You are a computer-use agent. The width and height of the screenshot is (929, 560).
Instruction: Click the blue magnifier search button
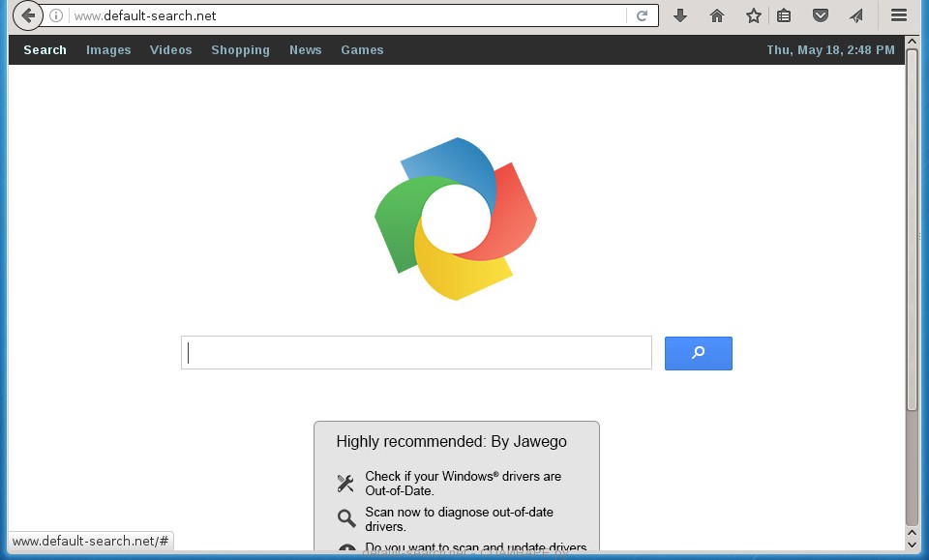[698, 353]
